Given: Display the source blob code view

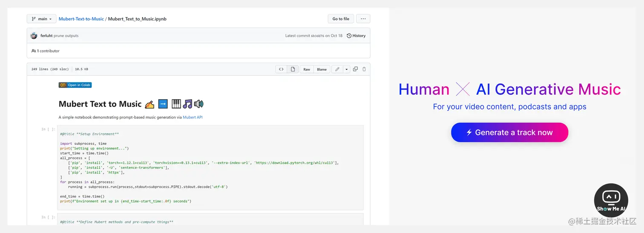Looking at the screenshot, I should pos(281,69).
